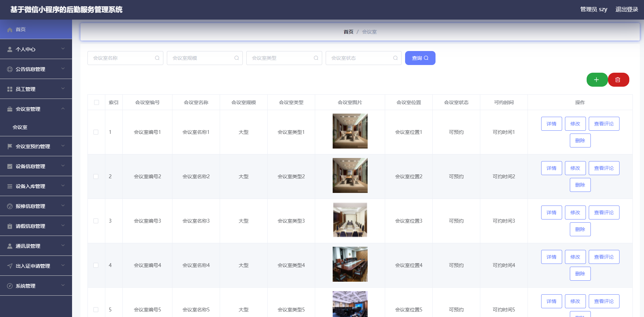644x317 pixels.
Task: Click the search icon in 会议室类型 field
Action: point(316,58)
